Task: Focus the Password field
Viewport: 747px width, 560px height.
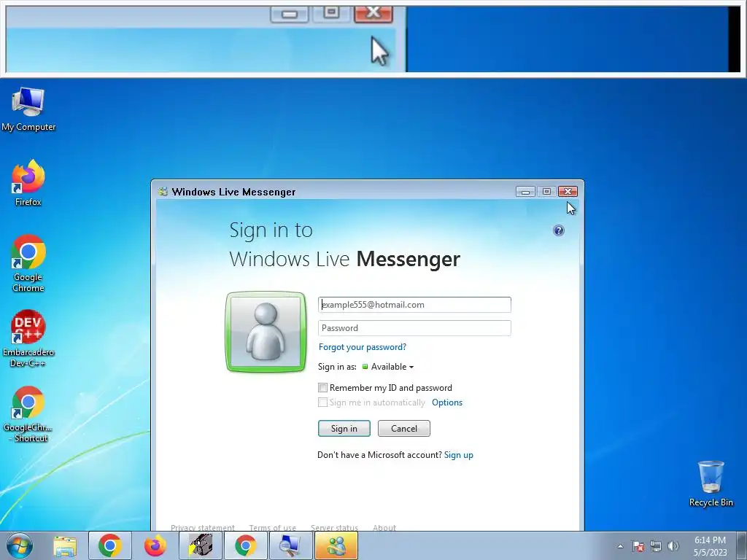Action: [414, 328]
